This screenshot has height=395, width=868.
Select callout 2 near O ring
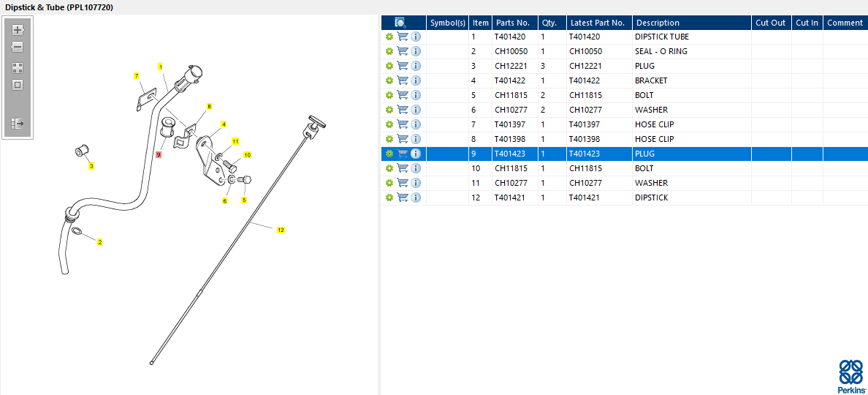(x=99, y=242)
